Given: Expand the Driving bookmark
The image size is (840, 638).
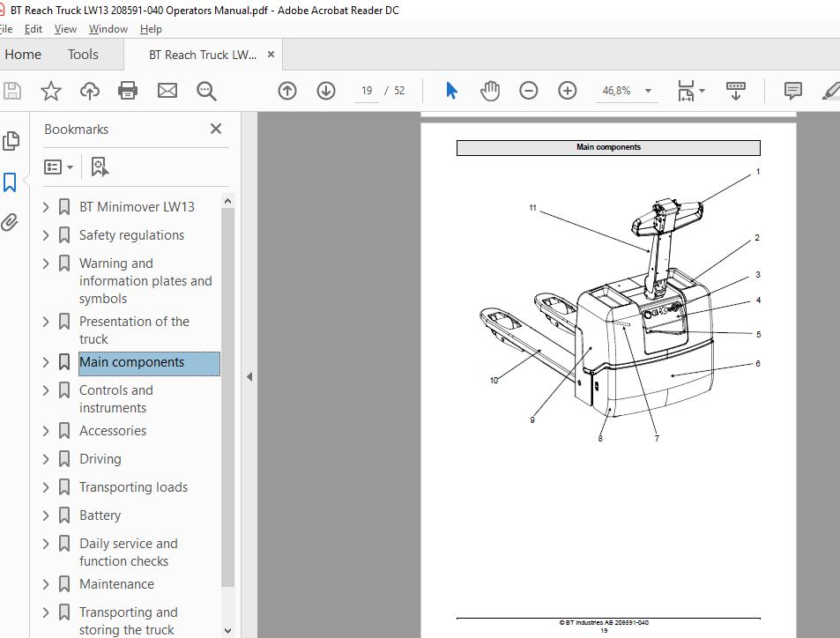Looking at the screenshot, I should (46, 459).
